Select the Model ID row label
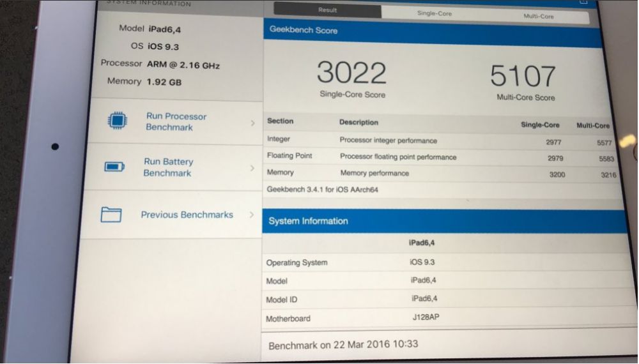The image size is (639, 364). (x=282, y=300)
